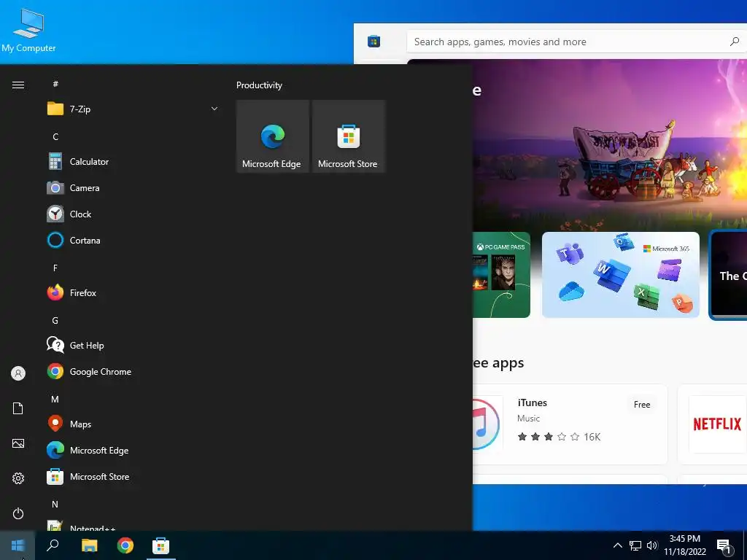Open the Microsoft 365 banner card

[621, 275]
